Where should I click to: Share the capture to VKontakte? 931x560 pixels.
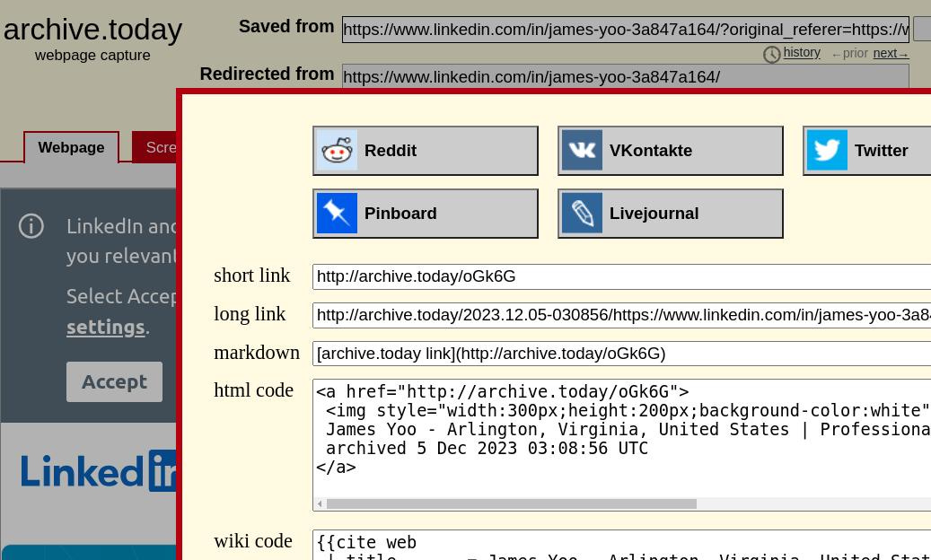coord(671,151)
